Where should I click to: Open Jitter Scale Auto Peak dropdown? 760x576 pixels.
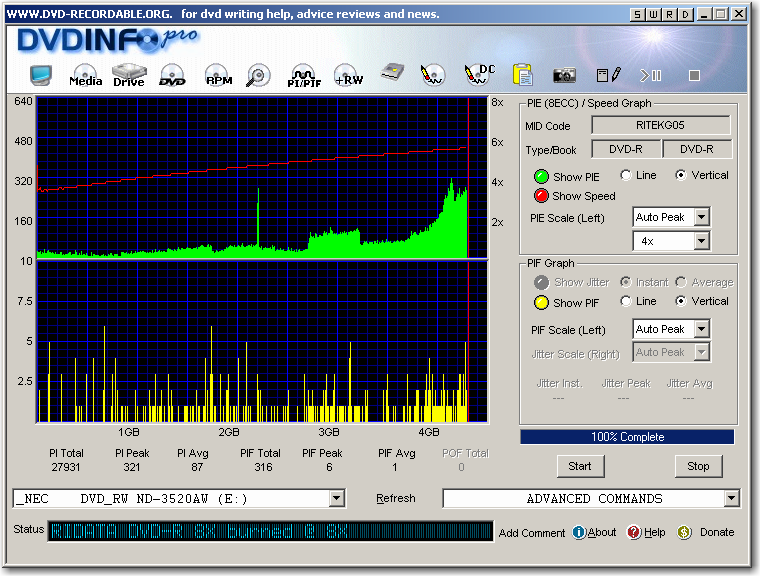pos(701,352)
